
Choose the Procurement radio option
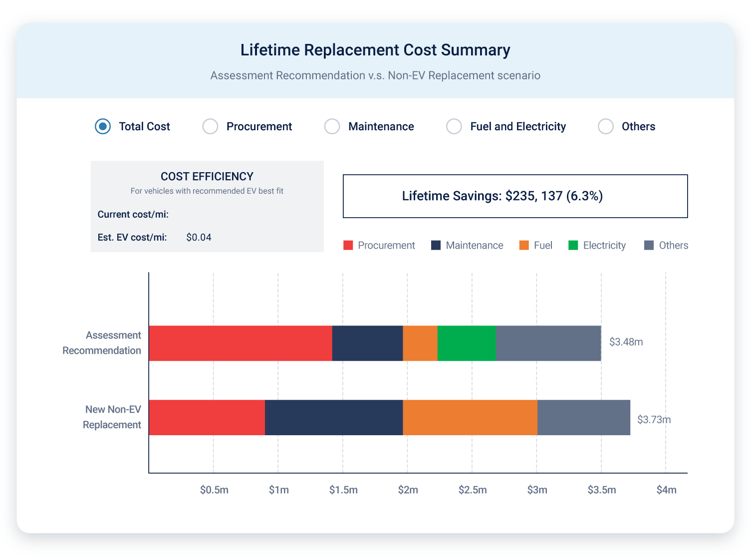[x=210, y=127]
